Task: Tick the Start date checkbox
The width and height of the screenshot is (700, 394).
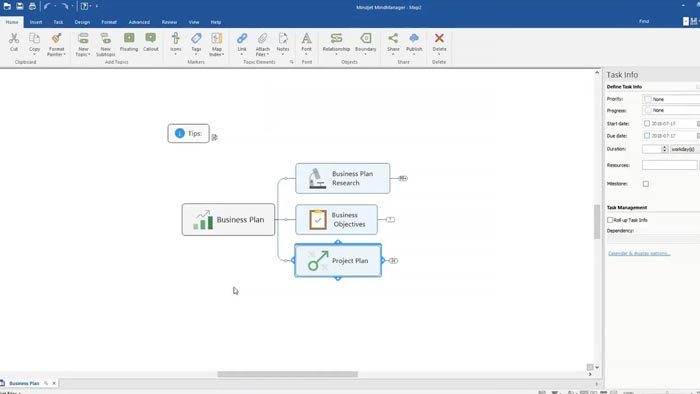Action: coord(647,123)
